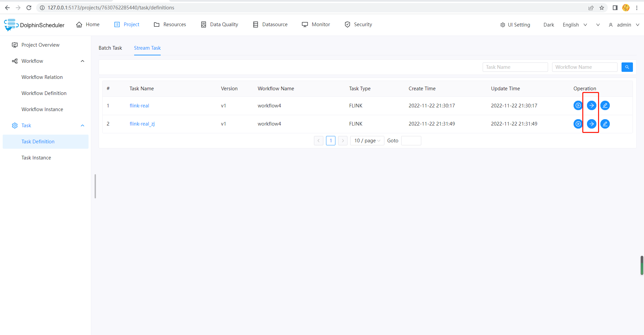Click page 1 pagination button

click(x=331, y=141)
